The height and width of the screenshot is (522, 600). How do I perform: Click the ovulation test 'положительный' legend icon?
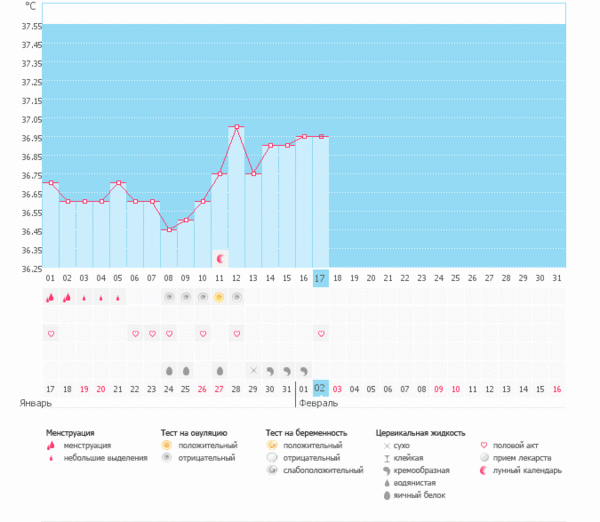pos(166,445)
